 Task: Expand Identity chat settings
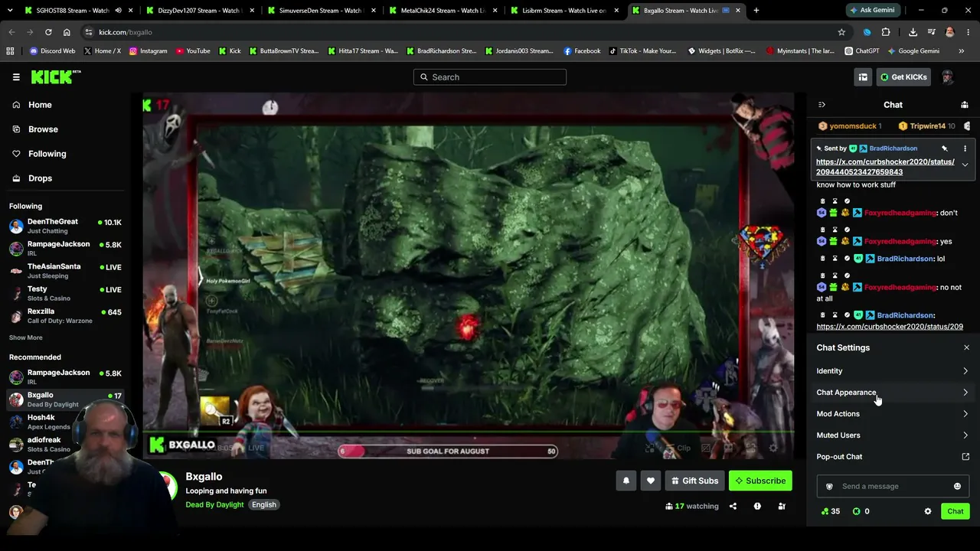point(893,371)
